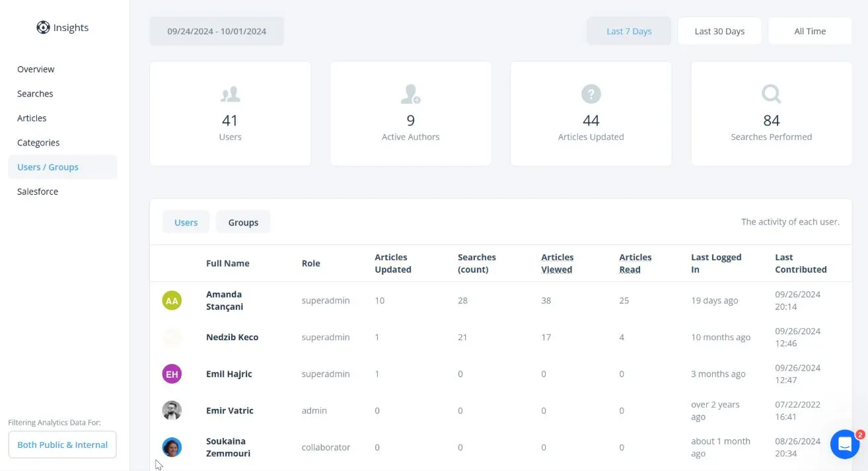Click Amanda Stançani's AA avatar
This screenshot has height=471, width=868.
[x=172, y=301]
